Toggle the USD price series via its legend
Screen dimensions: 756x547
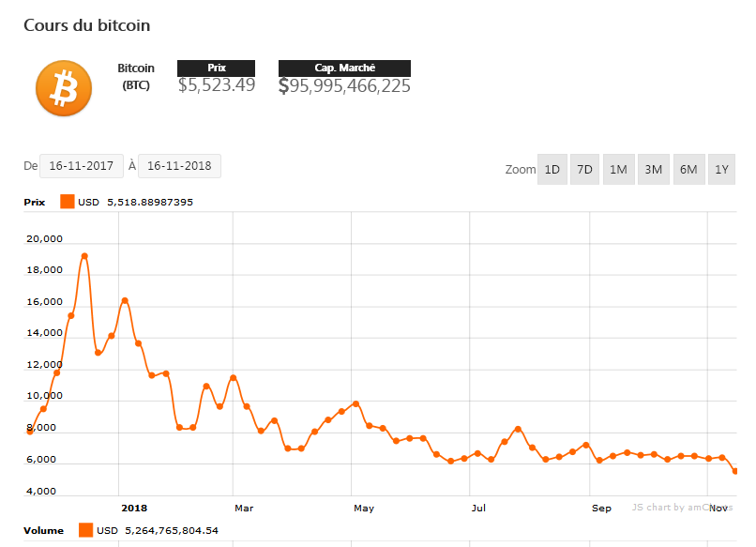point(90,201)
